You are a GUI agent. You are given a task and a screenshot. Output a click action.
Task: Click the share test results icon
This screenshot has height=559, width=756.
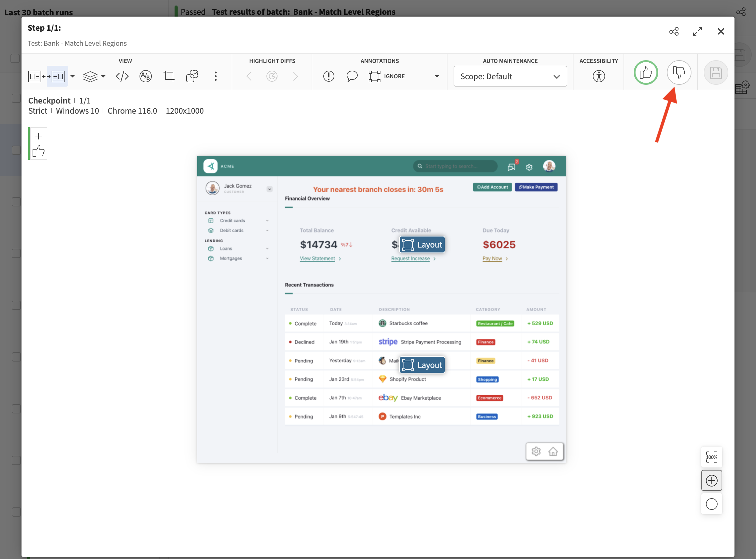(x=674, y=32)
